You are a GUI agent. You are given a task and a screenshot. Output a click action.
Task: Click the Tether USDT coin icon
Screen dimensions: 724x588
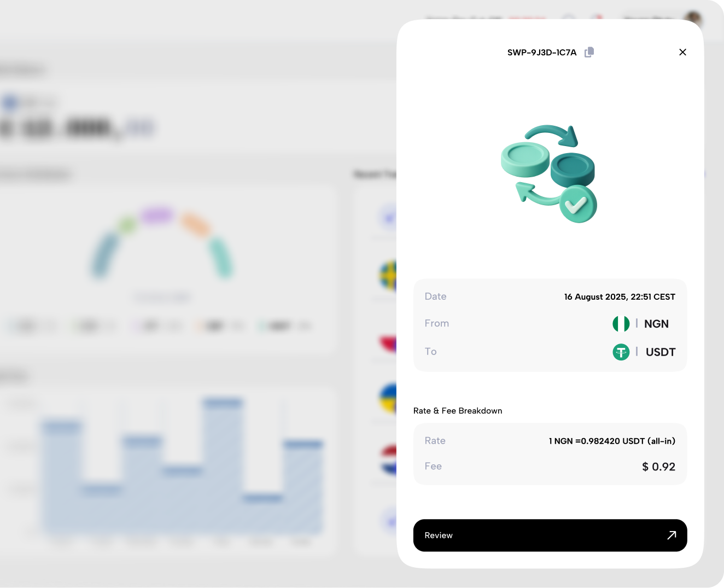[x=621, y=352]
